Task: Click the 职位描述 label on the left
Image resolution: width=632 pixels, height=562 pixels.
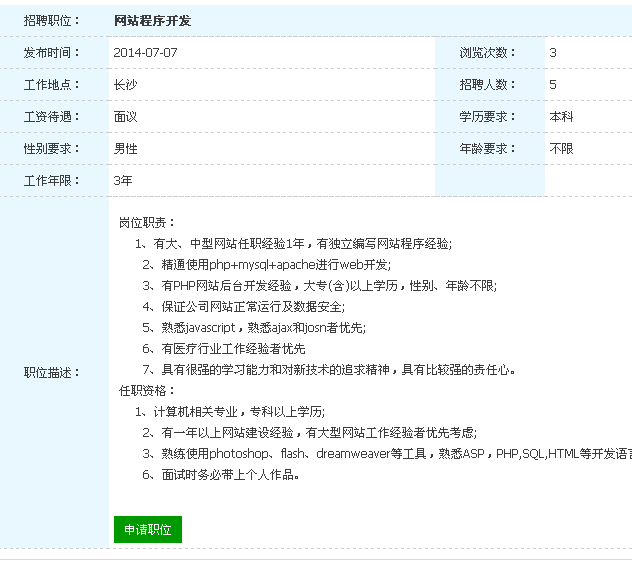Action: [x=52, y=373]
